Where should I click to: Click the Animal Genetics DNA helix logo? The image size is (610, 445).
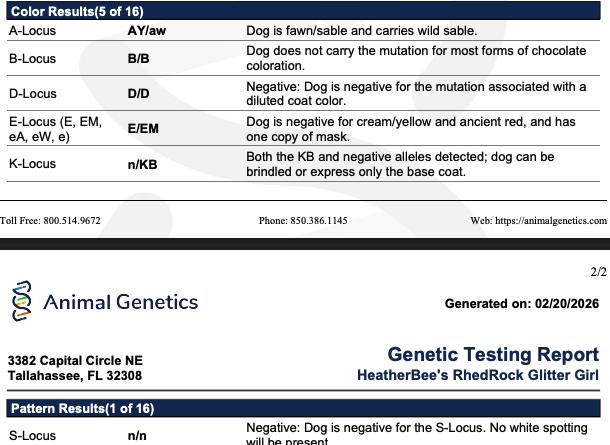(x=21, y=301)
